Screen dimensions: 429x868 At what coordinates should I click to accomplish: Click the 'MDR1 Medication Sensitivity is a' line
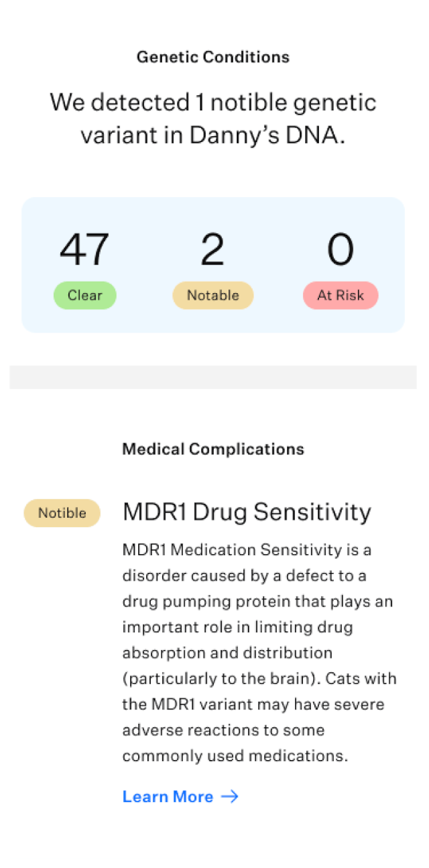coord(247,550)
